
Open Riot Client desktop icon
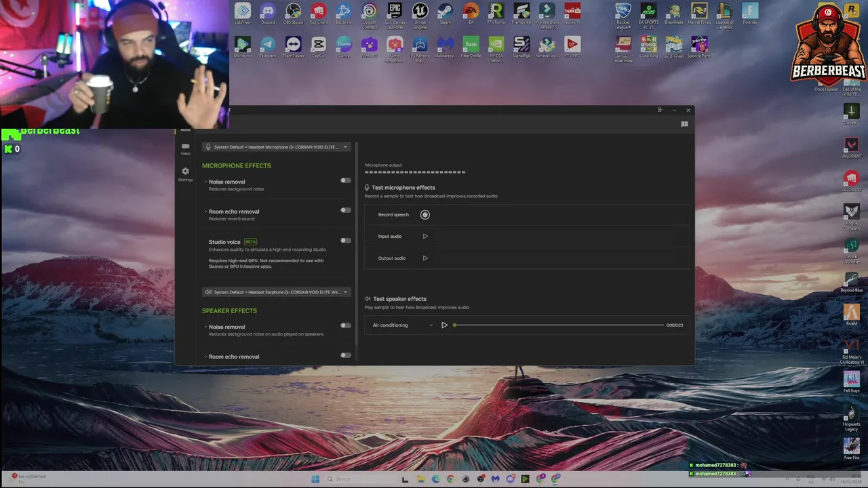[318, 14]
